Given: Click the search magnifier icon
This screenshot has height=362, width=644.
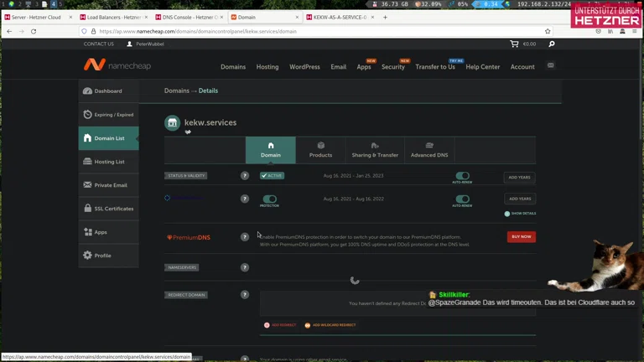Looking at the screenshot, I should 552,44.
